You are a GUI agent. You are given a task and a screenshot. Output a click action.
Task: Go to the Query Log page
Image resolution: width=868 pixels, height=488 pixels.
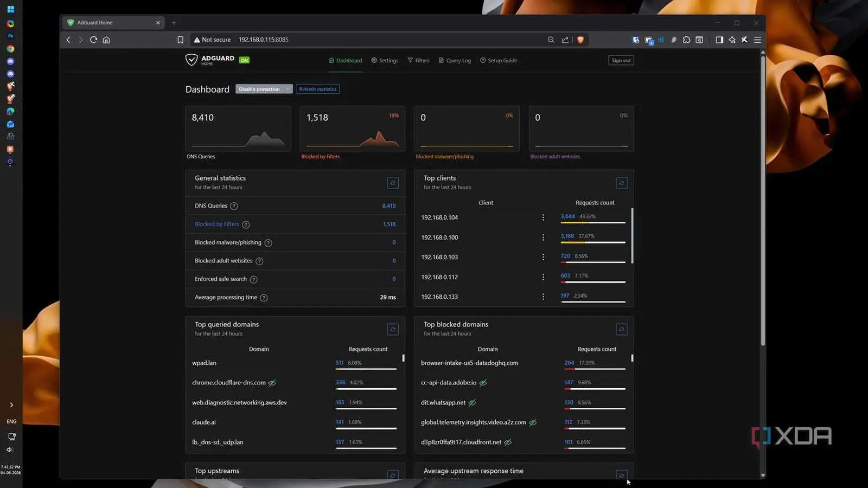click(455, 61)
